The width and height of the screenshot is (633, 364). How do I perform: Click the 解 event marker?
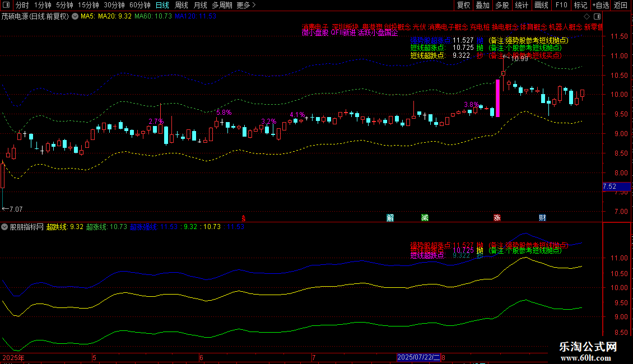[390, 218]
